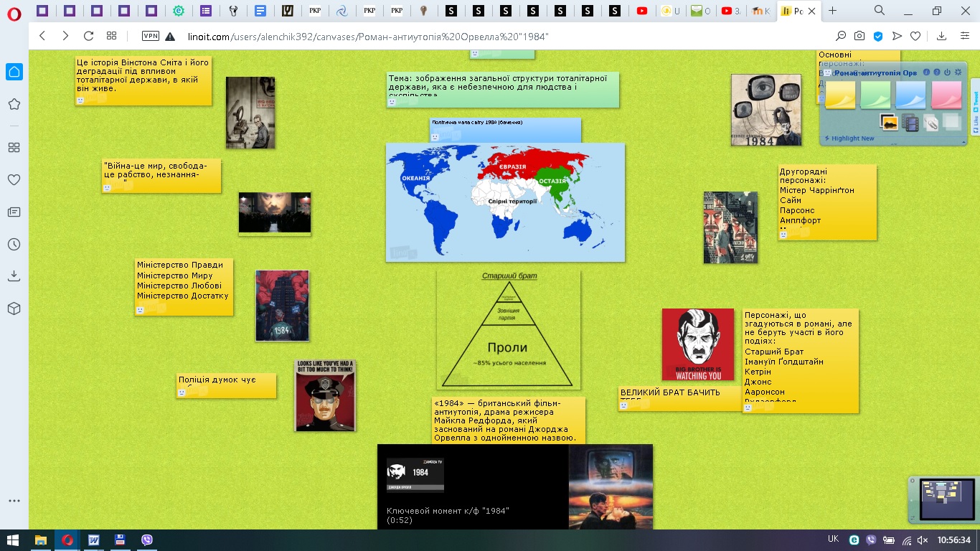Select the Другорядні персонажі sticky note
Image resolution: width=980 pixels, height=551 pixels.
(827, 202)
